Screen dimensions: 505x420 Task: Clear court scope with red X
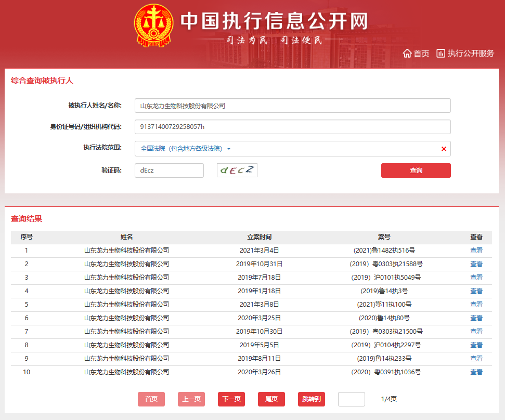pos(444,149)
